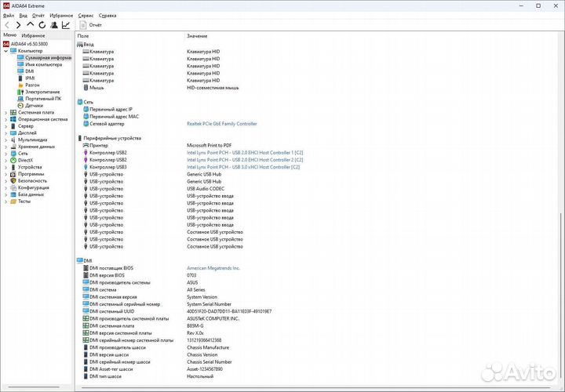Open the user profile toolbar icon
The height and width of the screenshot is (392, 565).
tap(54, 25)
